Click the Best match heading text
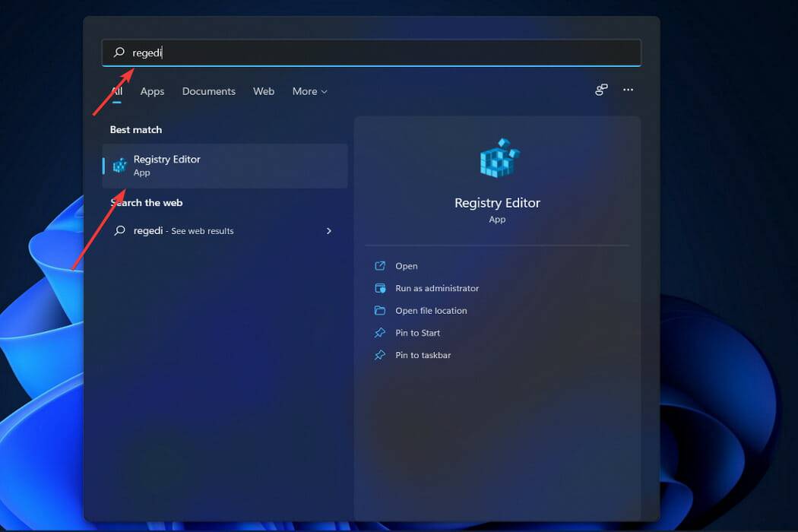This screenshot has height=532, width=798. pyautogui.click(x=136, y=130)
